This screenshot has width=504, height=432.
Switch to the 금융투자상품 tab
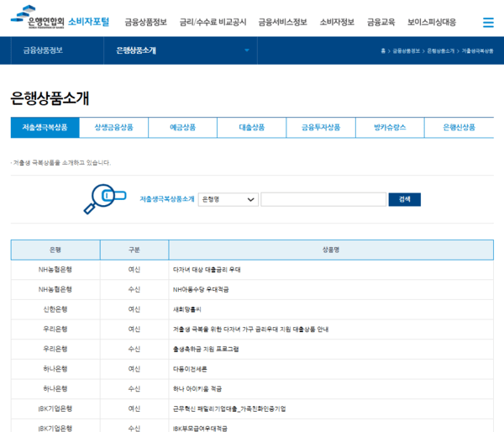point(321,128)
